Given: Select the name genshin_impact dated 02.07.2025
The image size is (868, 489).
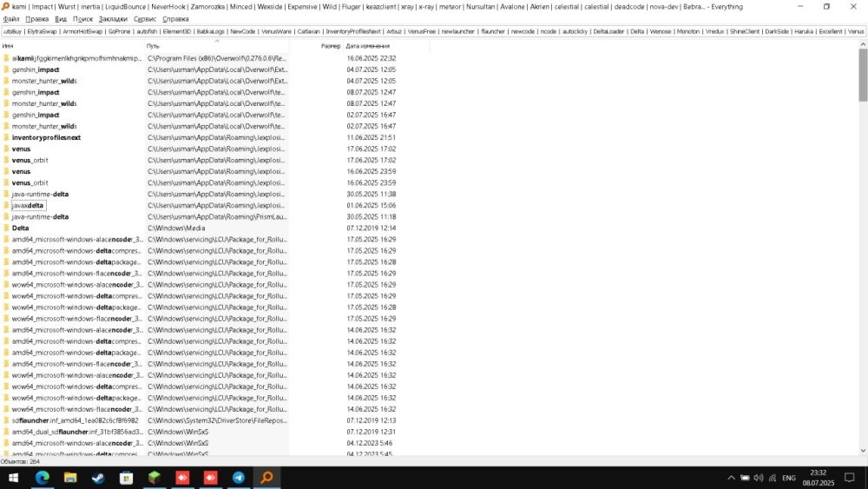Looking at the screenshot, I should 36,116.
